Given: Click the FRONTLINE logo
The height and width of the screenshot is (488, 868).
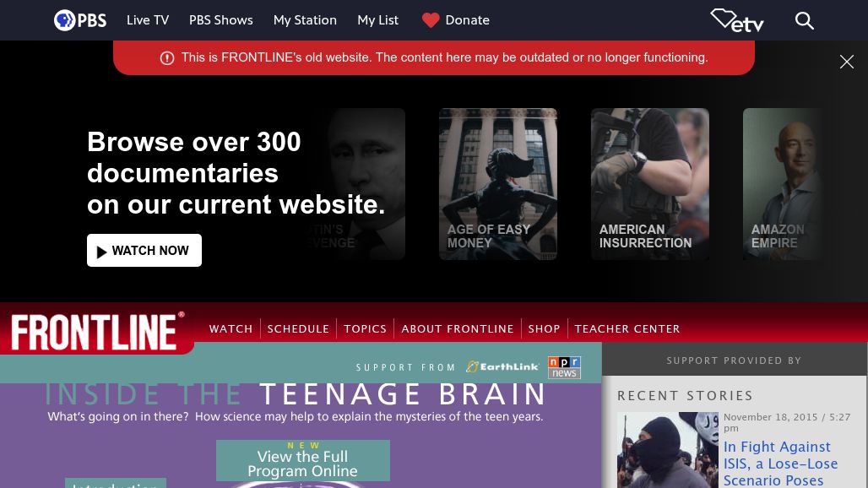Looking at the screenshot, I should (98, 332).
